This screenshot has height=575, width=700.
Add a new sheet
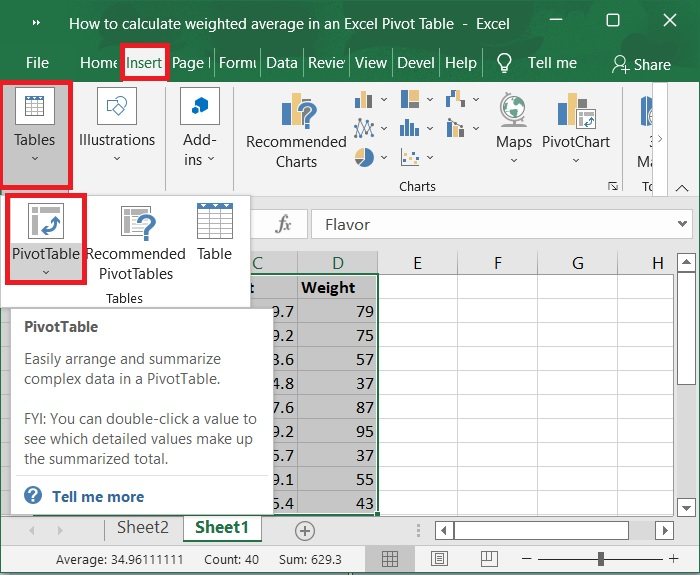click(305, 531)
